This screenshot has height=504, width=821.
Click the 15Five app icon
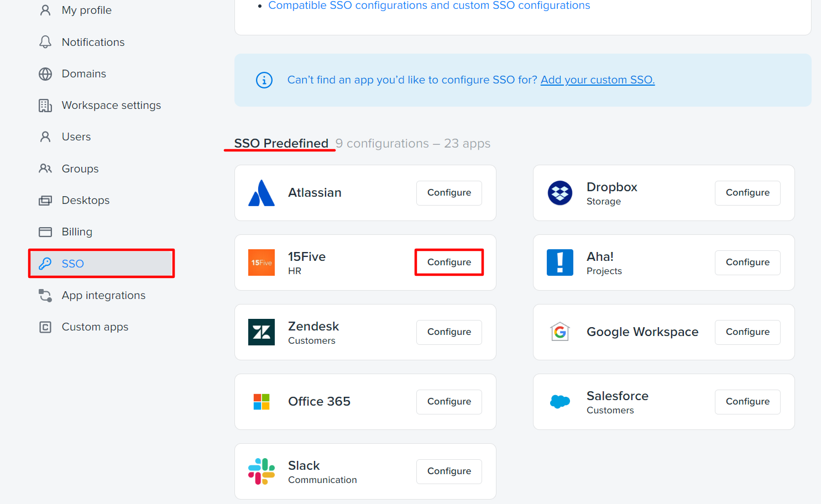tap(261, 262)
